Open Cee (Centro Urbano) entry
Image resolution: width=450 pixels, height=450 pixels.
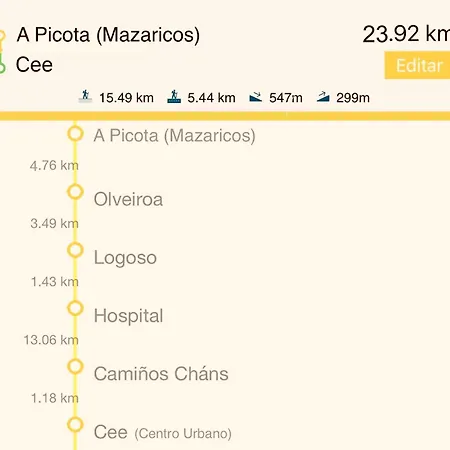pyautogui.click(x=163, y=432)
